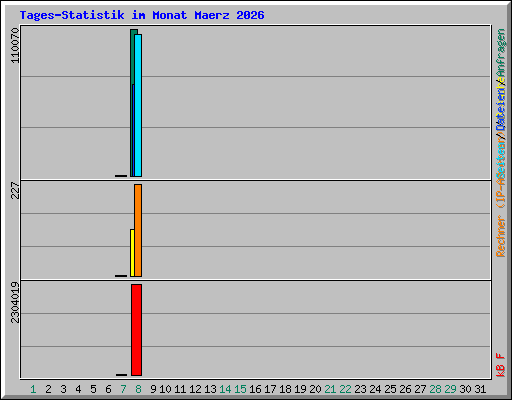The height and width of the screenshot is (400, 512).
Task: Click the day 7 marker in the bottom chart
Action: [x=122, y=375]
